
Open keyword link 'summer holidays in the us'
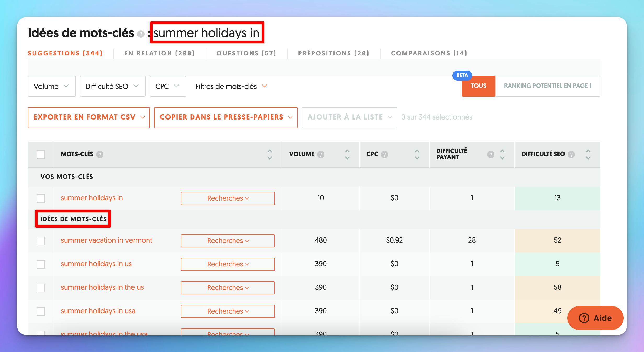[102, 287]
